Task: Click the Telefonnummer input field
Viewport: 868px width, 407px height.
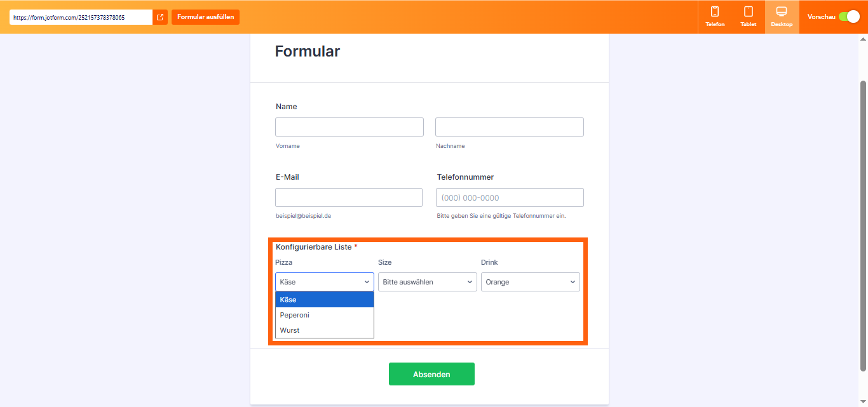Action: [x=510, y=197]
